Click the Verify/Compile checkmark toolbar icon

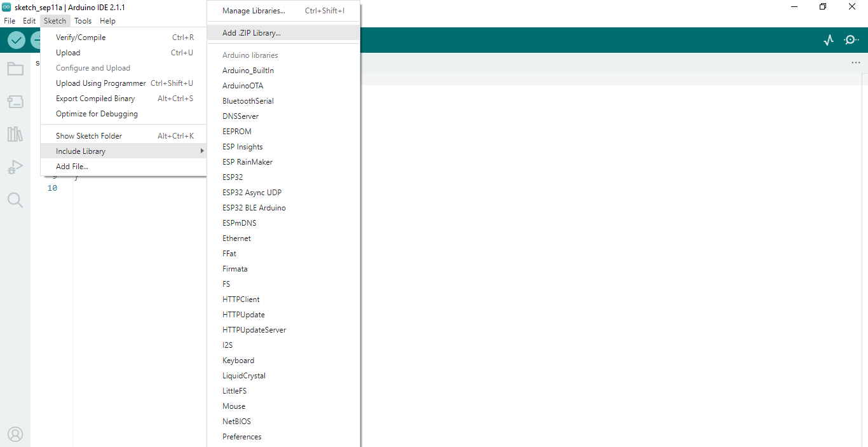click(x=16, y=39)
